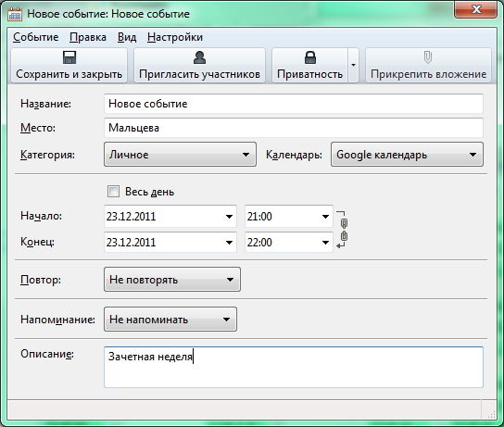Screen dimensions: 504x427
Task: Open the Категория dropdown showing Личное
Action: 180,155
